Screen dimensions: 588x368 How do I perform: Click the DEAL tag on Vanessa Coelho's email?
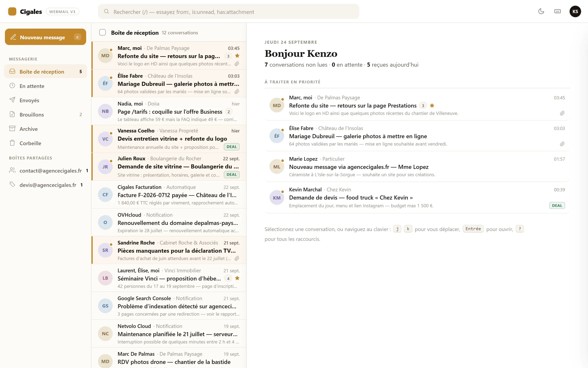(x=232, y=147)
